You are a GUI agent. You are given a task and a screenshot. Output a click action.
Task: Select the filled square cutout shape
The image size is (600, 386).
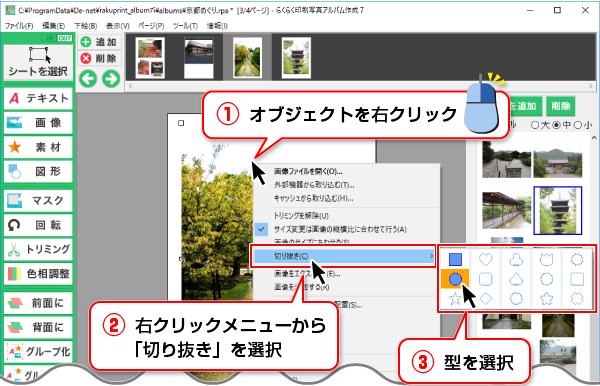(x=455, y=259)
